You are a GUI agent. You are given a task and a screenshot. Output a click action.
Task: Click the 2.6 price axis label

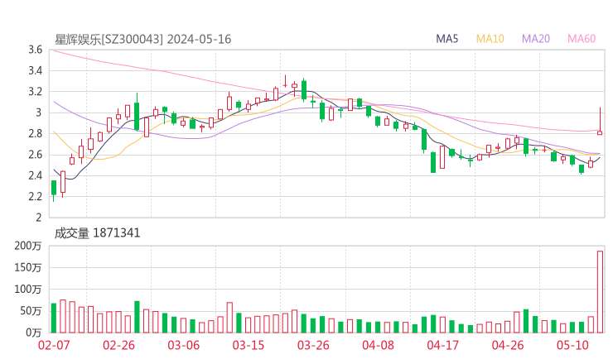pyautogui.click(x=35, y=155)
